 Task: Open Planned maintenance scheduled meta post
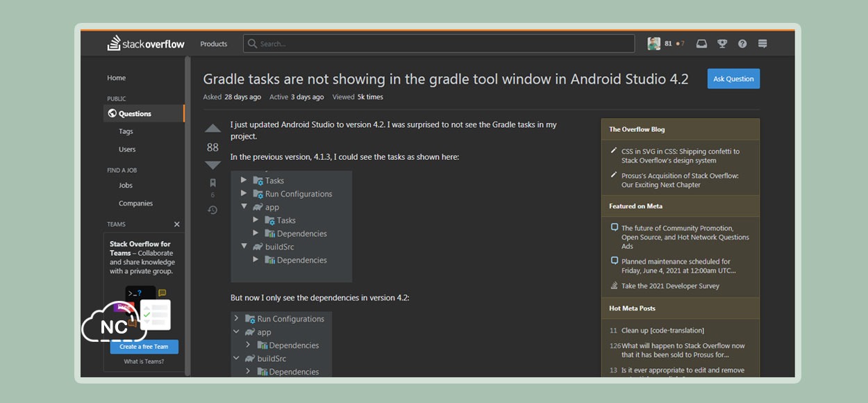click(x=678, y=266)
